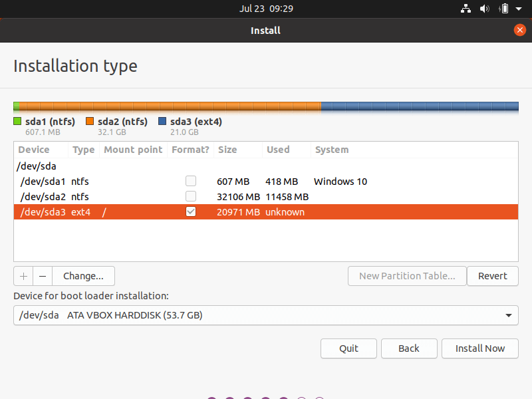Select the blue sda3 segment in partition bar
532x399 pixels.
420,106
